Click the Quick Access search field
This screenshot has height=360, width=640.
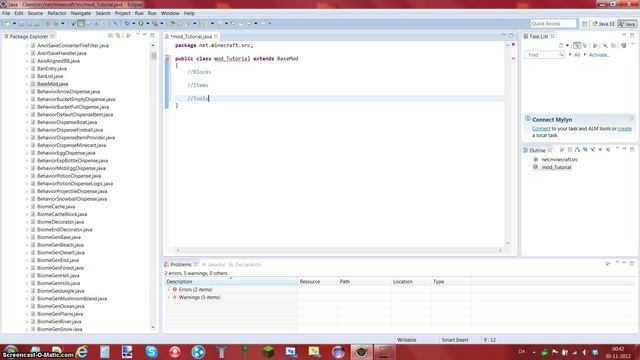553,24
